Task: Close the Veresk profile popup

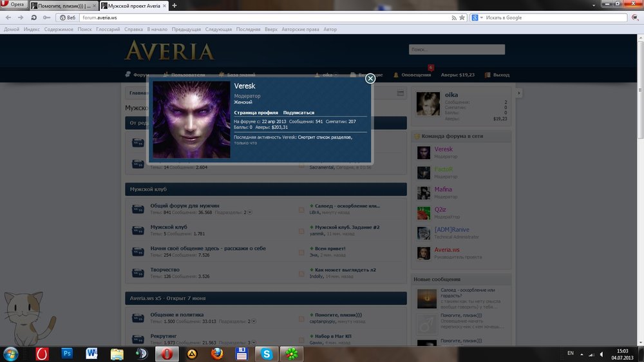Action: click(370, 79)
